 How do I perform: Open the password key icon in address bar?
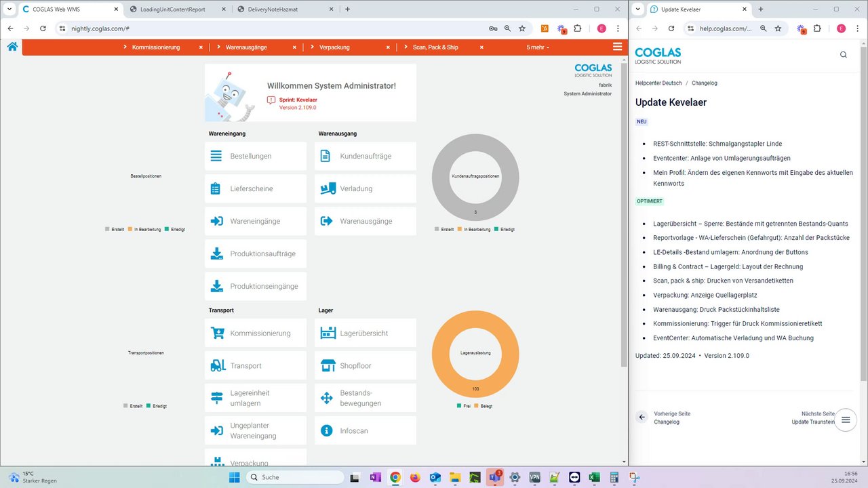pos(493,28)
